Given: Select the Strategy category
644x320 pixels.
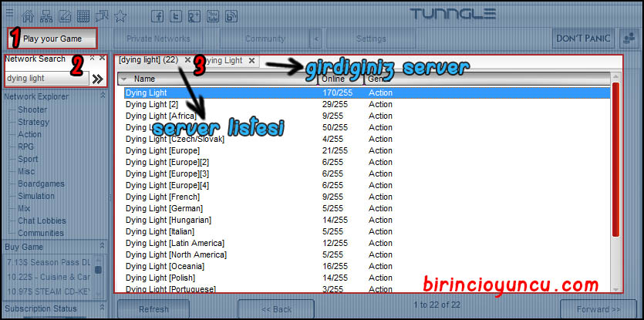Looking at the screenshot, I should pyautogui.click(x=33, y=122).
